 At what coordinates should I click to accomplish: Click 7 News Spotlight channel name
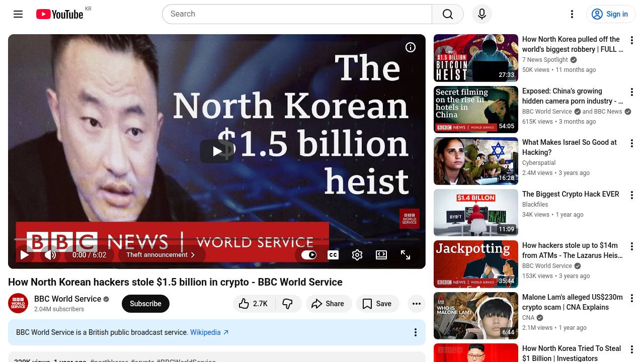point(545,60)
